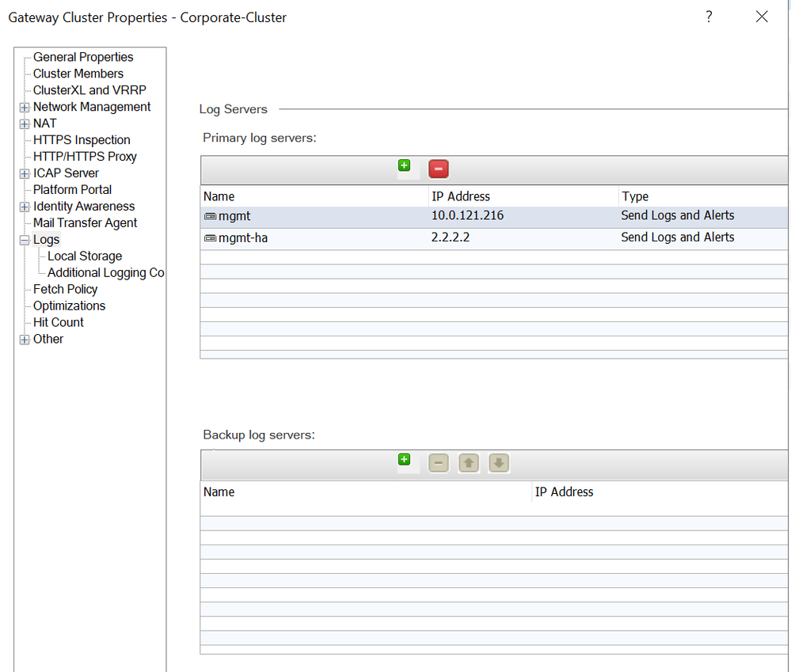Open HTTPS Inspection settings
This screenshot has height=672, width=791.
tap(82, 140)
